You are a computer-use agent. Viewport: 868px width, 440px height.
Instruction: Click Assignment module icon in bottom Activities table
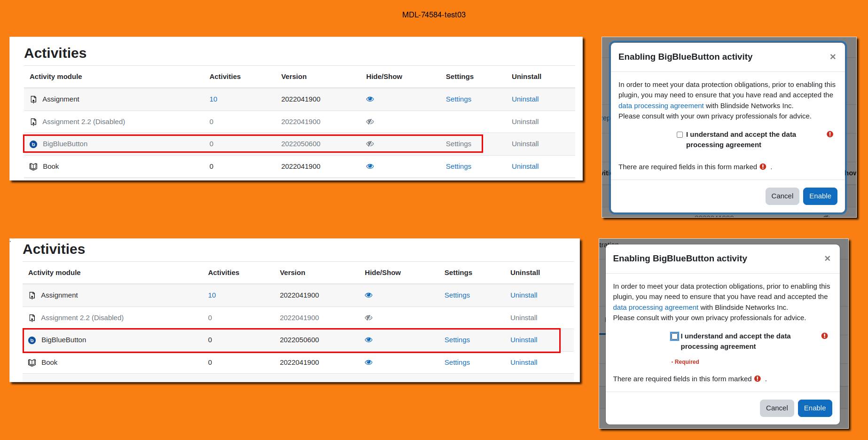point(32,295)
